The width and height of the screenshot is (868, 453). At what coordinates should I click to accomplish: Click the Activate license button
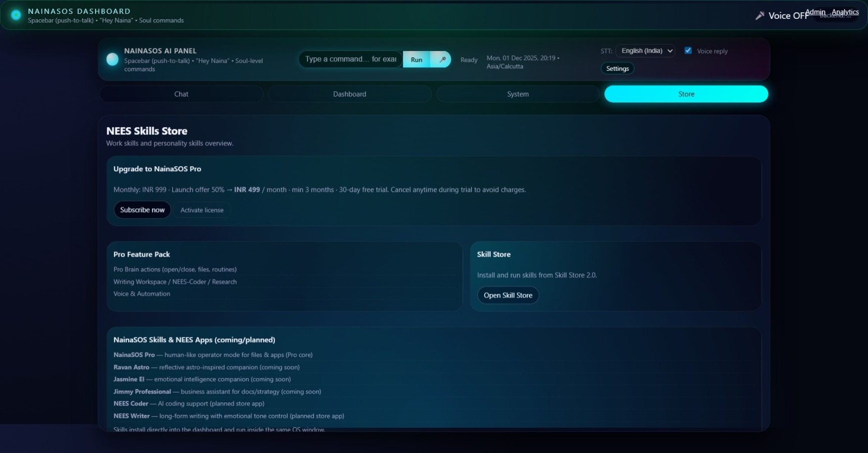(202, 210)
